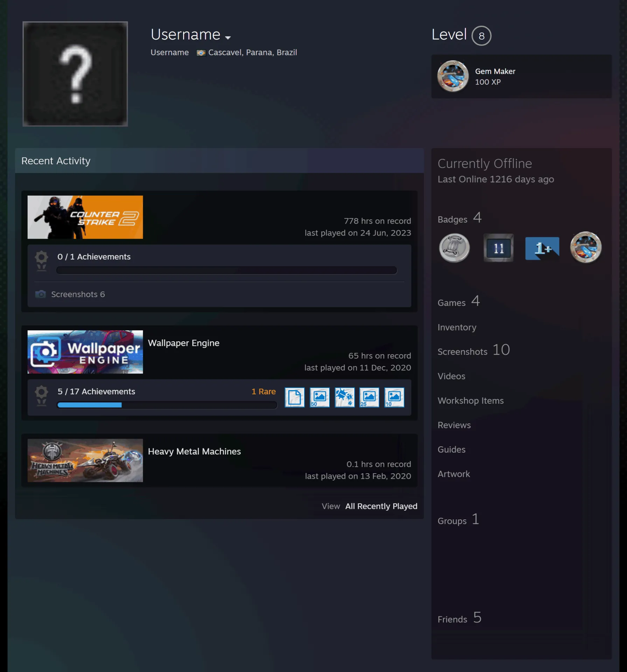Screen dimensions: 627x672
Task: View the bug splat achievement icon
Action: pyautogui.click(x=344, y=397)
